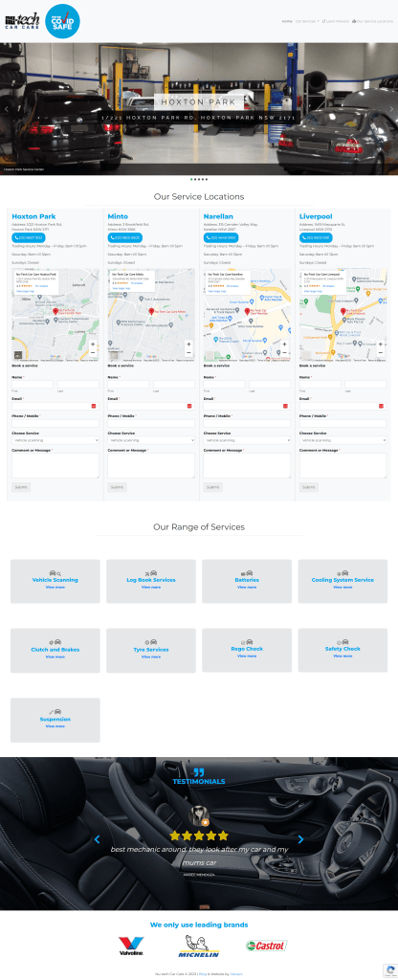Open Our Service Locations menu item
398x980 pixels.
[373, 21]
